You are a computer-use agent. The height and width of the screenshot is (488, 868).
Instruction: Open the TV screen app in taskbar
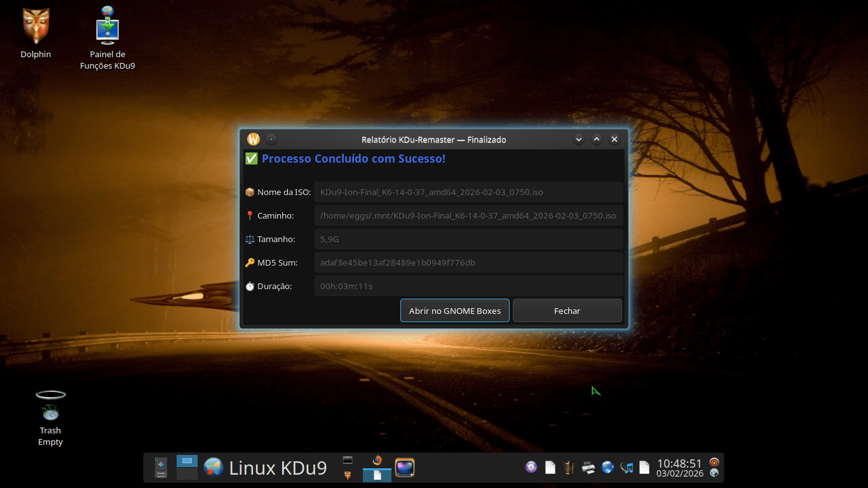tap(405, 468)
